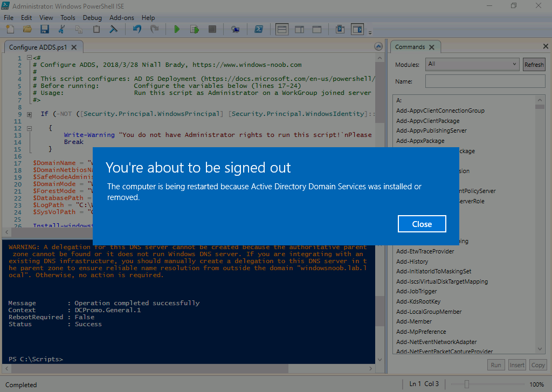Run selection with the Run Selection icon
The image size is (552, 392).
coord(194,29)
